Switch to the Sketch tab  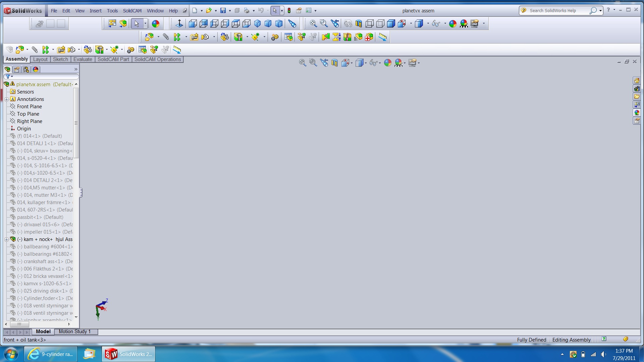coord(60,59)
